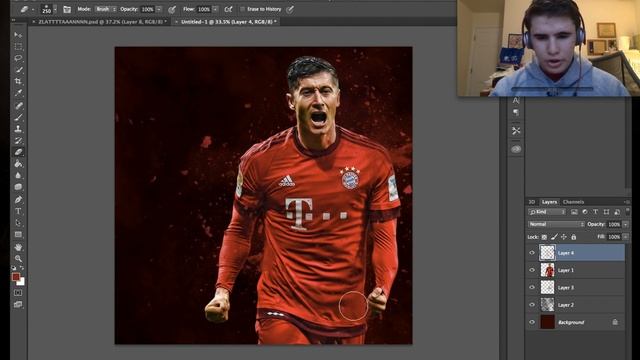The image size is (640, 360).
Task: Select the Eyedropper tool
Action: coord(18,93)
